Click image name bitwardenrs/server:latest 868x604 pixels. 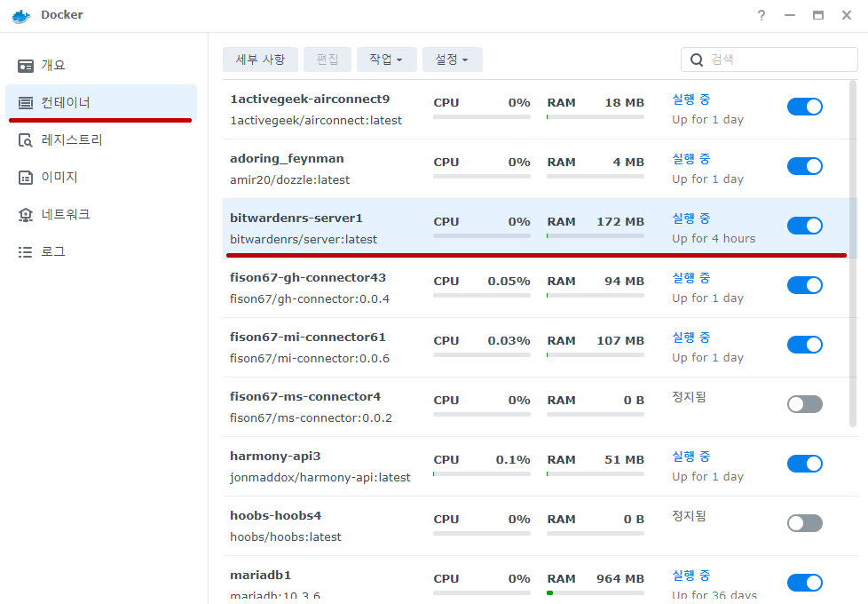pos(304,240)
